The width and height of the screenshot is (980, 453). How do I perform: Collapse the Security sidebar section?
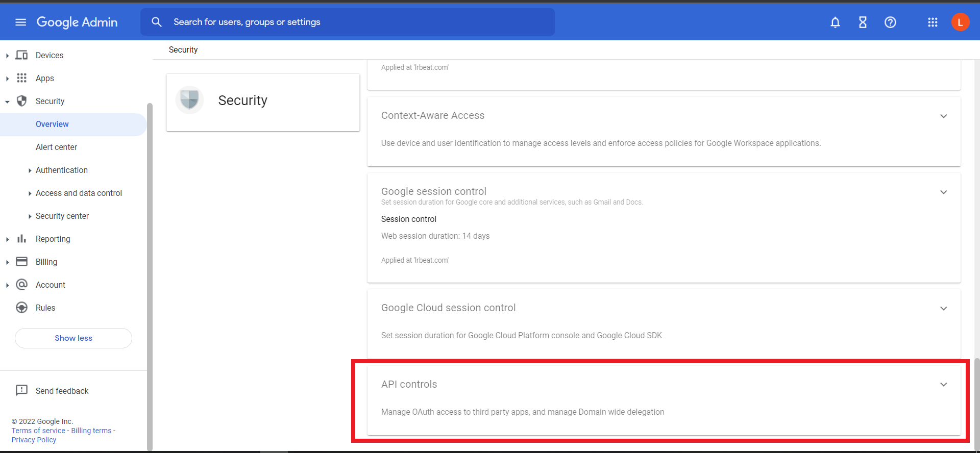coord(7,102)
